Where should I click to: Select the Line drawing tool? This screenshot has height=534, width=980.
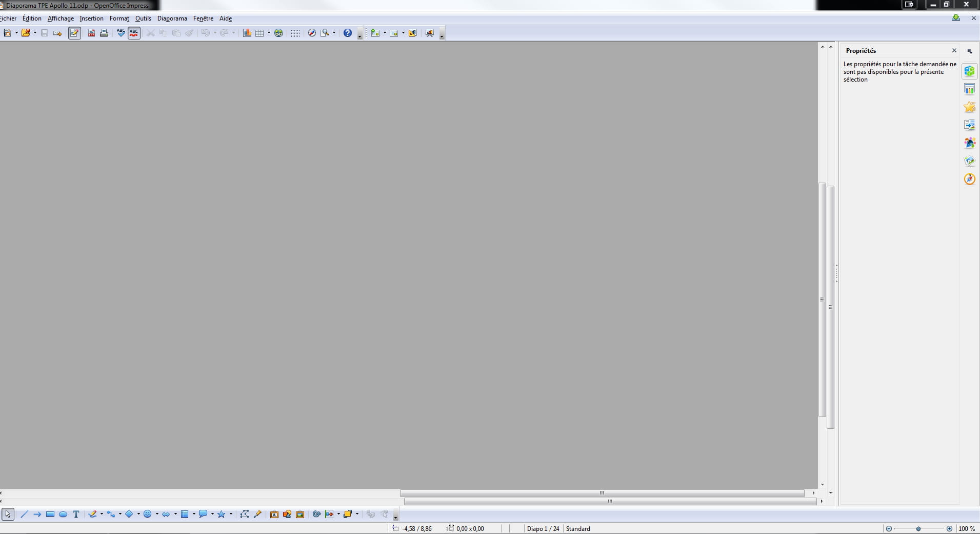click(24, 514)
